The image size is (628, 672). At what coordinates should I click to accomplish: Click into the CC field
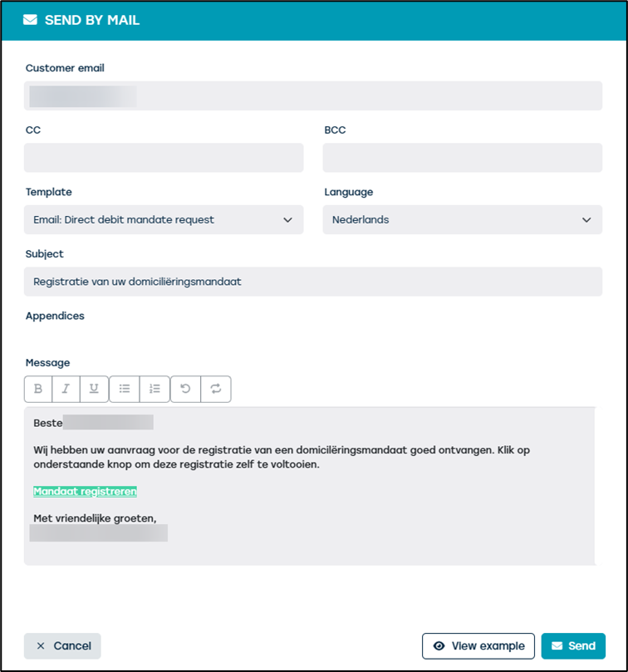(164, 158)
